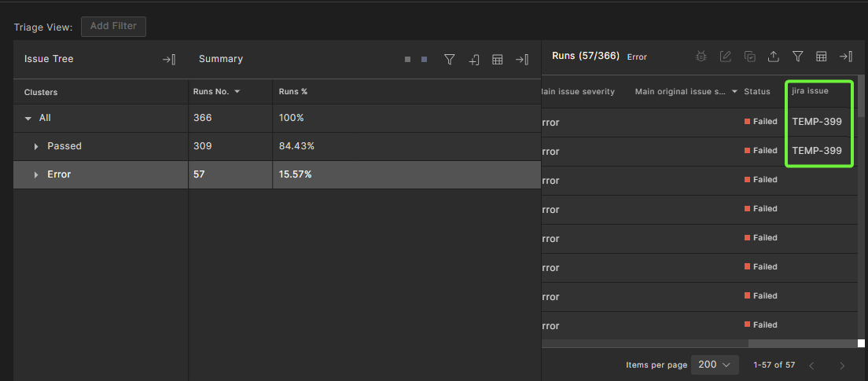Click the bug icon in Runs toolbar
The width and height of the screenshot is (868, 381).
pyautogui.click(x=701, y=57)
